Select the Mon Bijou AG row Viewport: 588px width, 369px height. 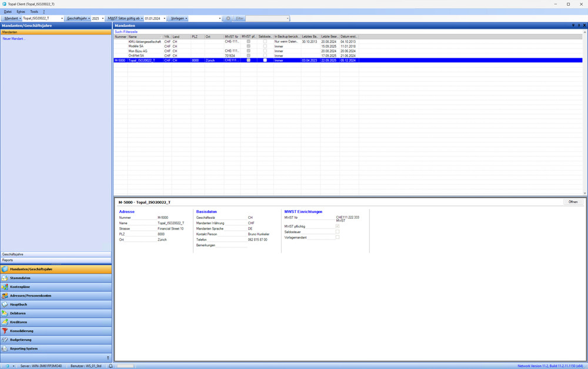coord(138,51)
